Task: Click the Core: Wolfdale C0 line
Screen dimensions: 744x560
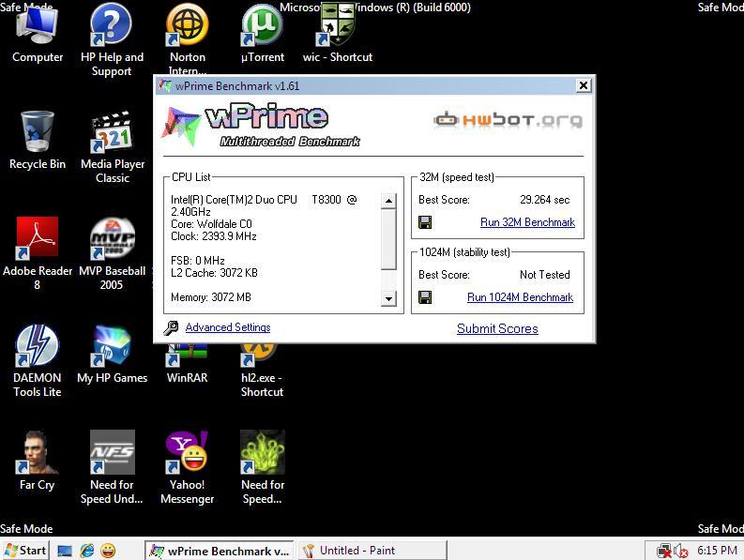Action: [x=211, y=224]
